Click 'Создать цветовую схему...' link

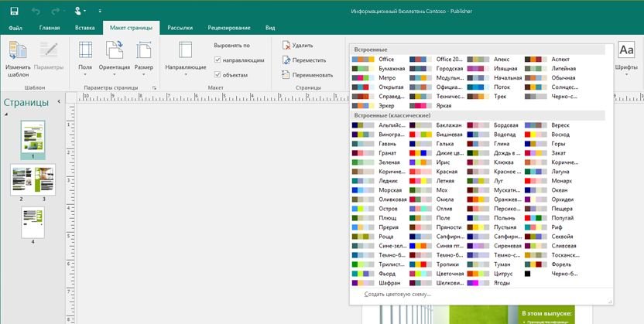pos(399,294)
